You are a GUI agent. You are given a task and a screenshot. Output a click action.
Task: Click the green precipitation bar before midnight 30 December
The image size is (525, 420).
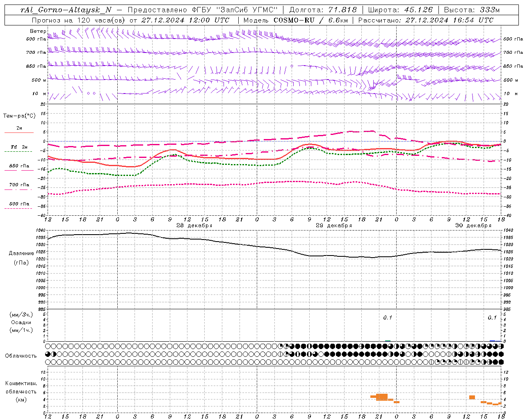tap(388, 341)
